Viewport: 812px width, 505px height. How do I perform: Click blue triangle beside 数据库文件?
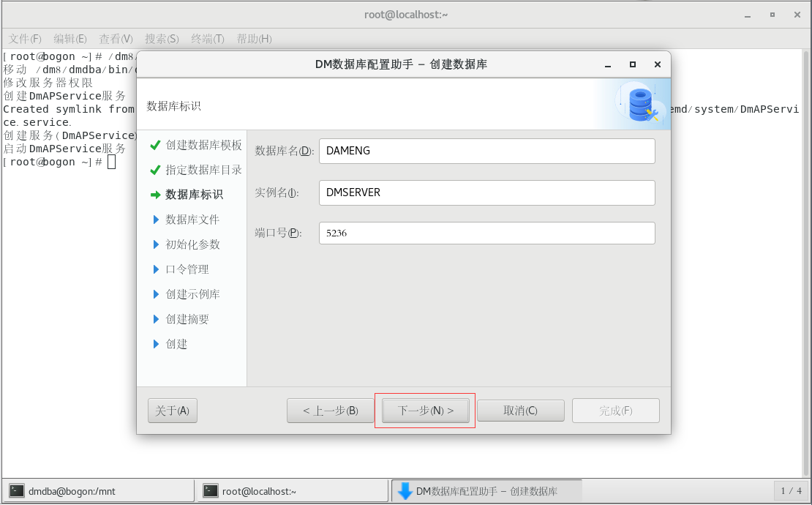coord(156,220)
